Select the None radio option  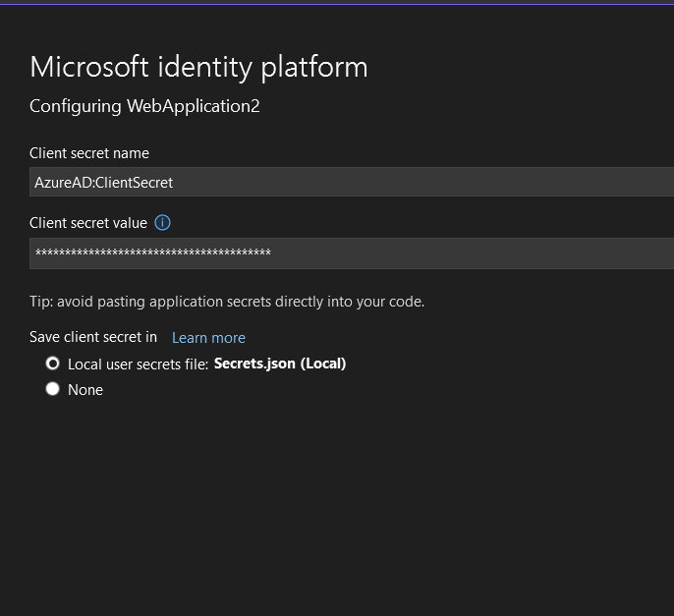(52, 389)
